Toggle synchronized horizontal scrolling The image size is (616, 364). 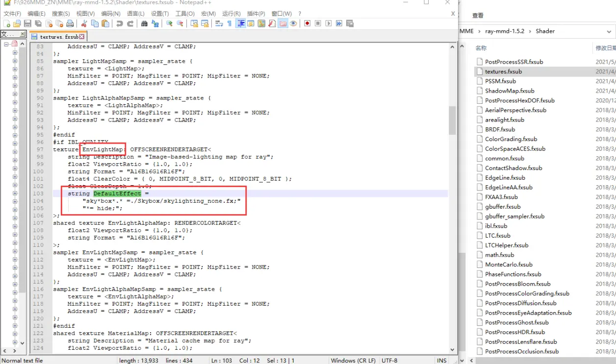click(x=205, y=24)
